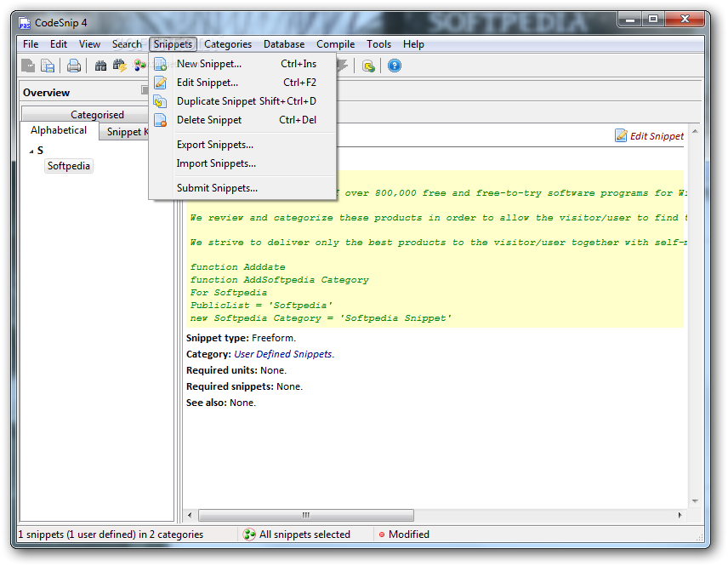The image size is (728, 566).
Task: Switch to the Alphabetical tab
Action: tap(59, 130)
